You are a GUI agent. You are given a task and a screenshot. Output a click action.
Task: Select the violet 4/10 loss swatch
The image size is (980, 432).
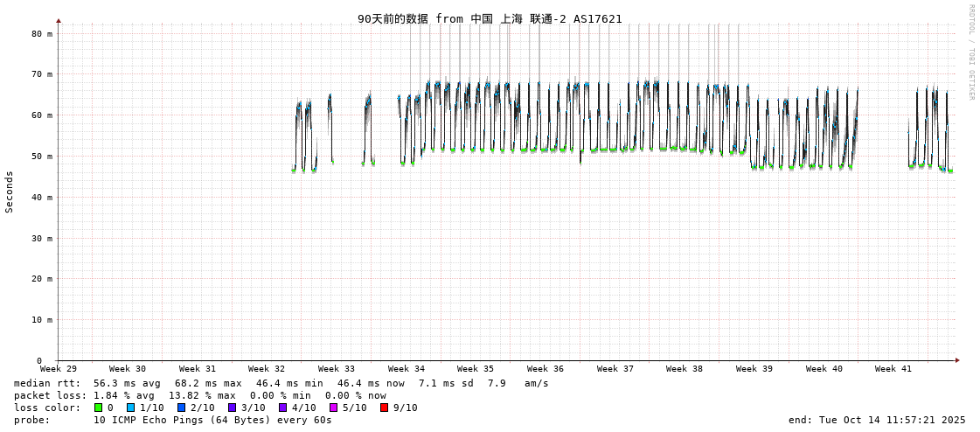283,408
